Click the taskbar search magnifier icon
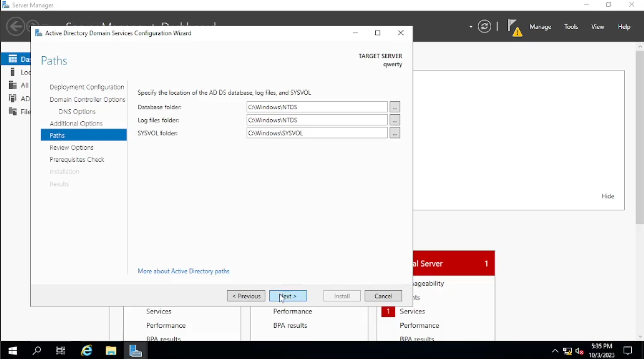 pos(37,351)
